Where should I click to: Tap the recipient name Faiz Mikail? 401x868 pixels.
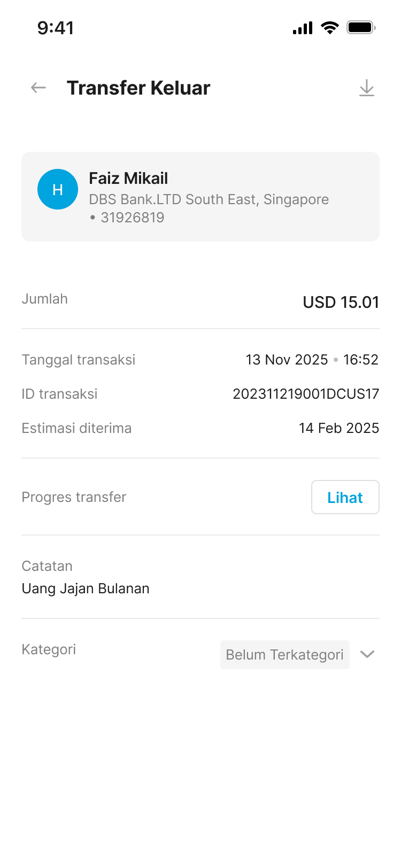(128, 178)
